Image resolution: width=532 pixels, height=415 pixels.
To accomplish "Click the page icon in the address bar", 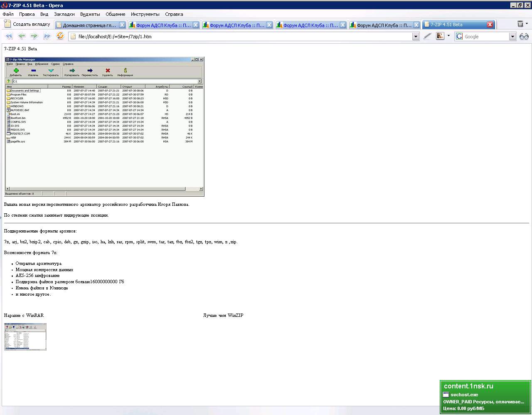I will pyautogui.click(x=73, y=37).
